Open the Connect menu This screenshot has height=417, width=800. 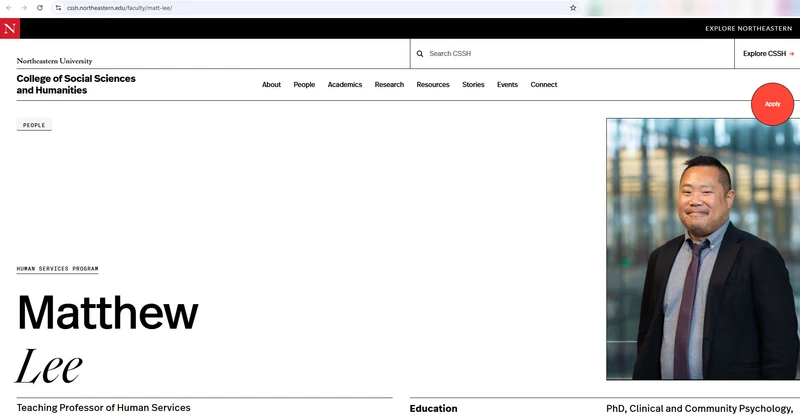click(x=543, y=85)
